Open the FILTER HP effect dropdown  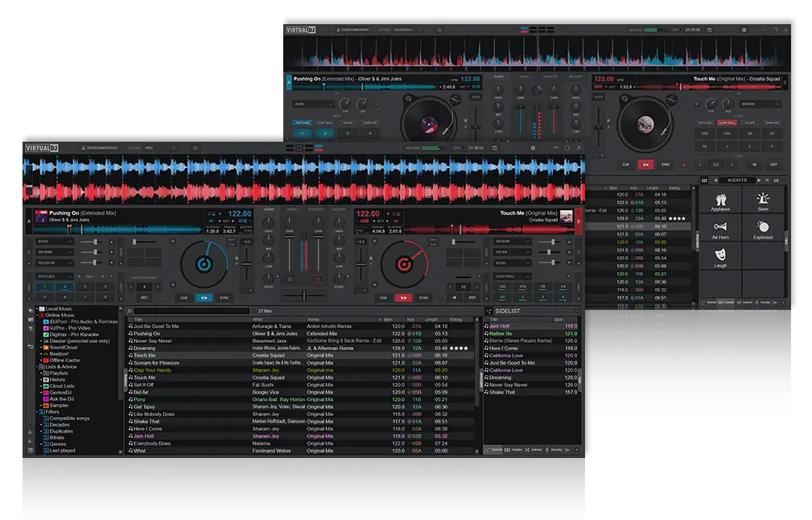pos(55,263)
